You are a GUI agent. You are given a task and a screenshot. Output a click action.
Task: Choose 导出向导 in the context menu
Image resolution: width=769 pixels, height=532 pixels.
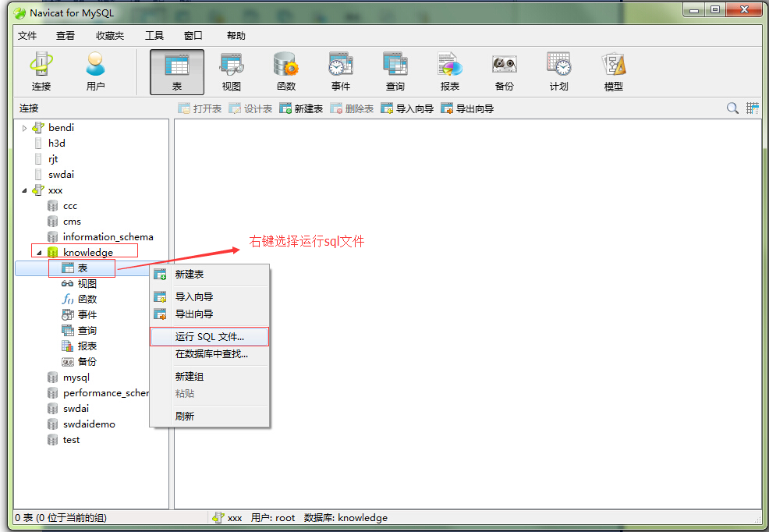coord(210,314)
